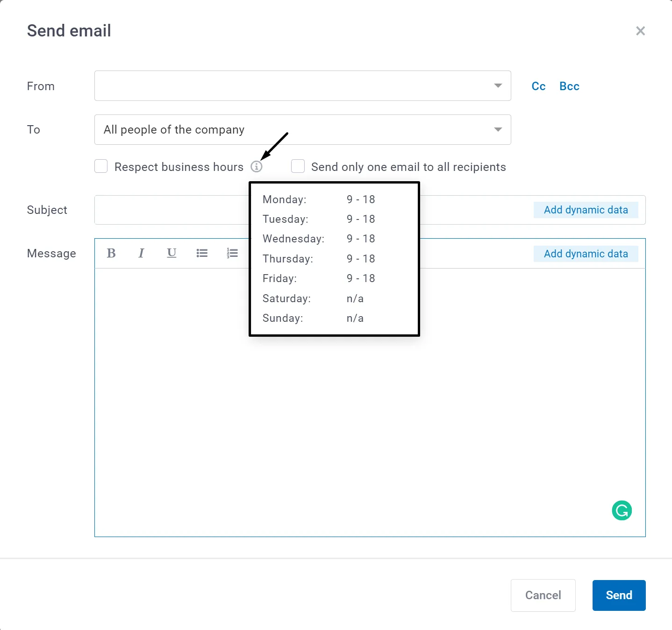672x630 pixels.
Task: Send the email
Action: (x=619, y=595)
